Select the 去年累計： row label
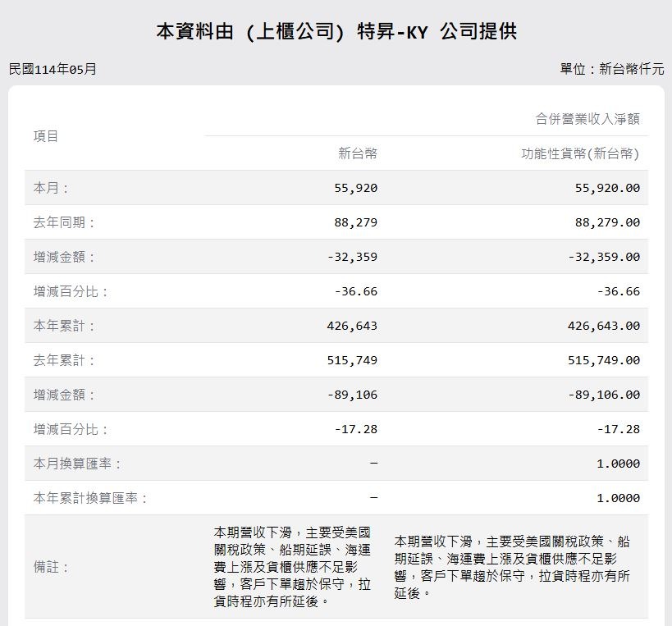The width and height of the screenshot is (672, 626). point(64,360)
